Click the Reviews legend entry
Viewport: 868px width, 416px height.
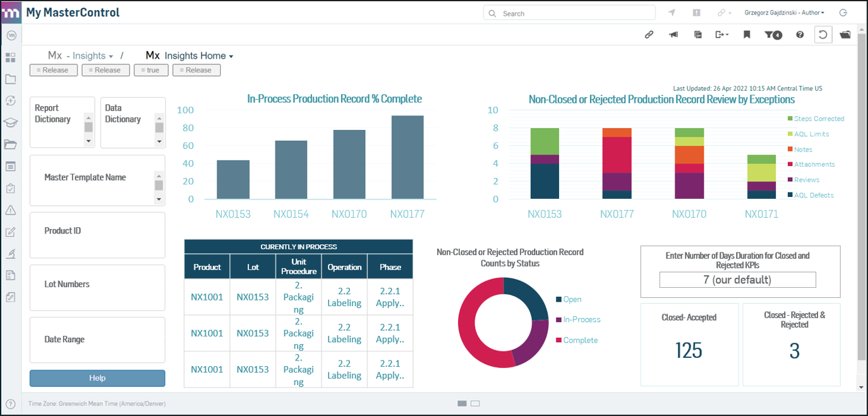pyautogui.click(x=803, y=180)
